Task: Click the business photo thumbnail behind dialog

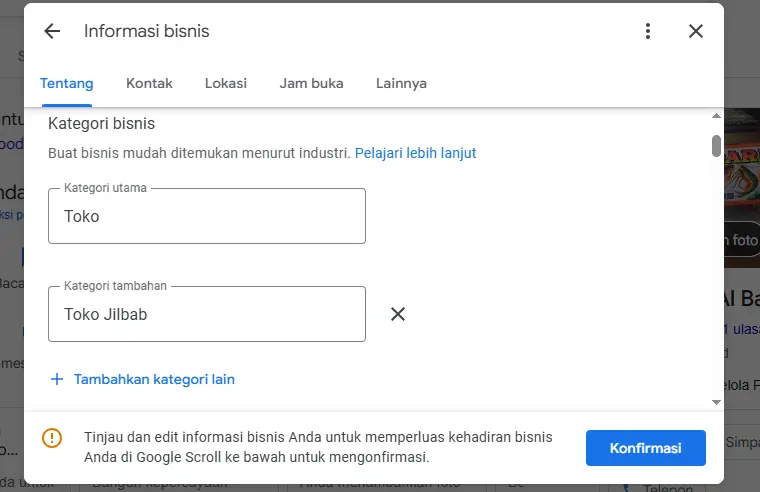Action: coord(742,187)
